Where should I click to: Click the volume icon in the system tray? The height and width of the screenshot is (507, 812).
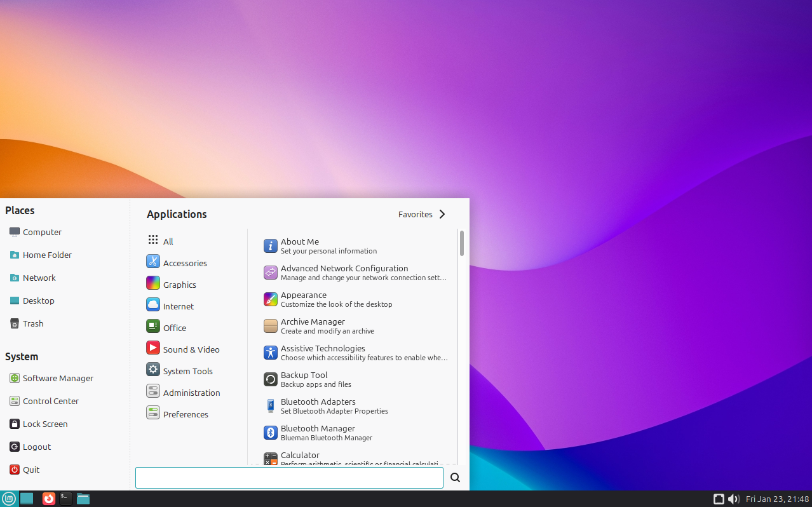734,499
